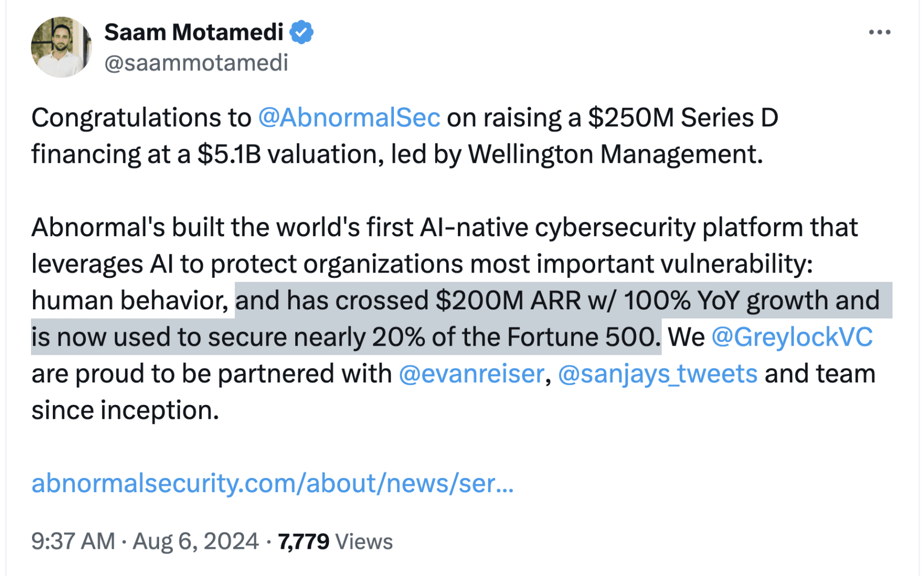Image resolution: width=924 pixels, height=576 pixels.
Task: Click the highlighted $200M ARR text
Action: 508,301
